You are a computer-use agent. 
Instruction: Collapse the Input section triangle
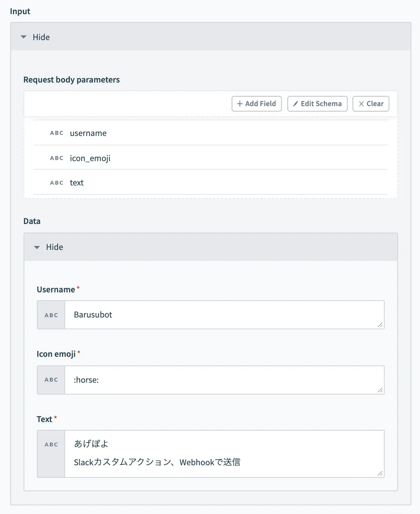pos(24,37)
